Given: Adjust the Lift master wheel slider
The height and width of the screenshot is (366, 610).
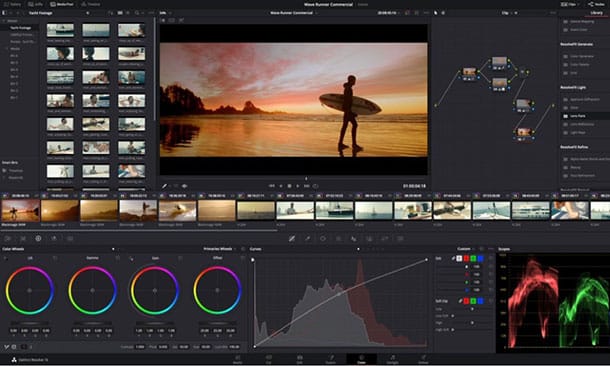Looking at the screenshot, I should coord(30,323).
